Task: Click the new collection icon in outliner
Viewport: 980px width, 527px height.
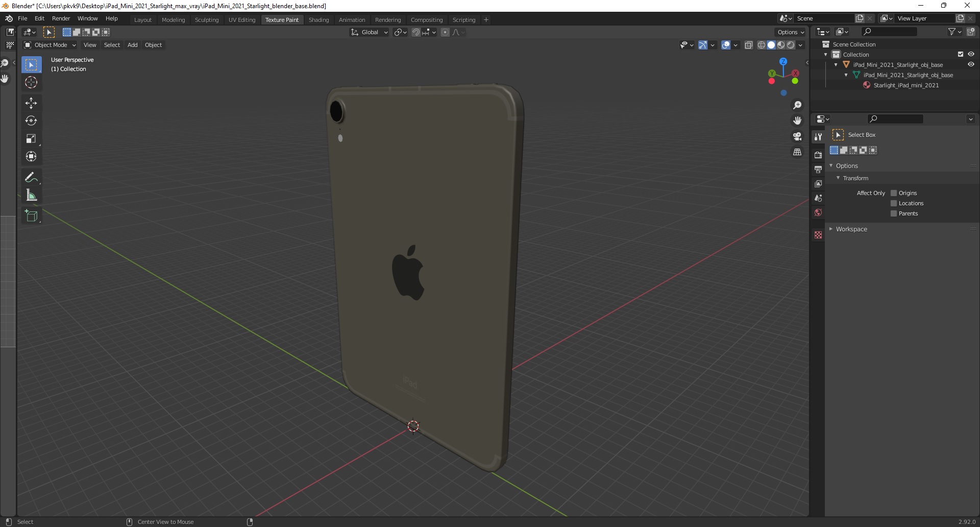Action: [971, 32]
